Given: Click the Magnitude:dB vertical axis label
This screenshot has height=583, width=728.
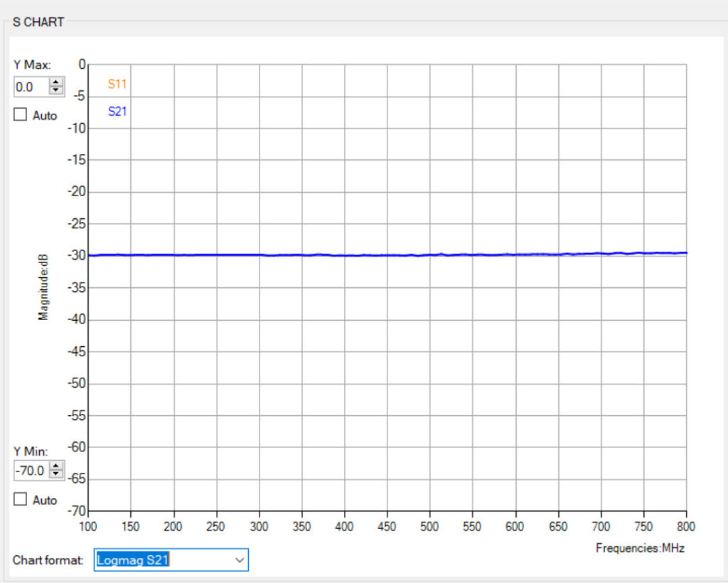Looking at the screenshot, I should coord(43,287).
